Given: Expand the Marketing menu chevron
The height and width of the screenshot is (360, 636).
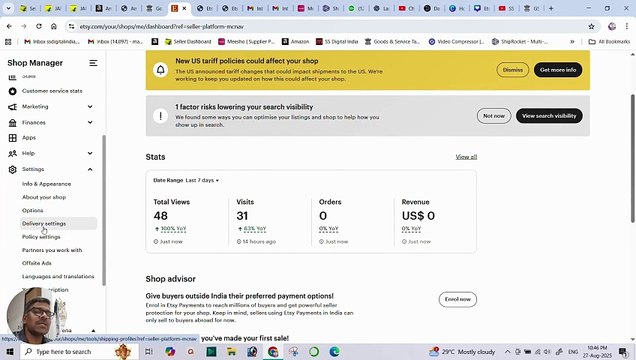Looking at the screenshot, I should pos(90,107).
